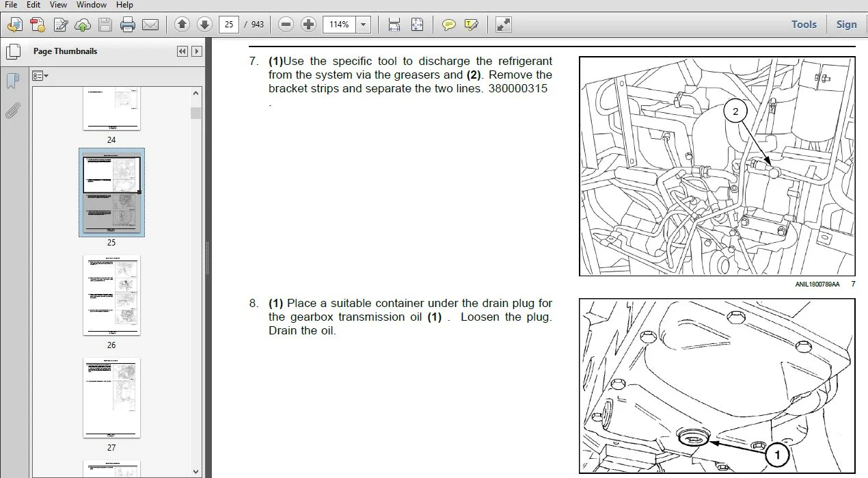Screen dimensions: 868x478
Task: Click the Email envelope icon
Action: point(150,25)
